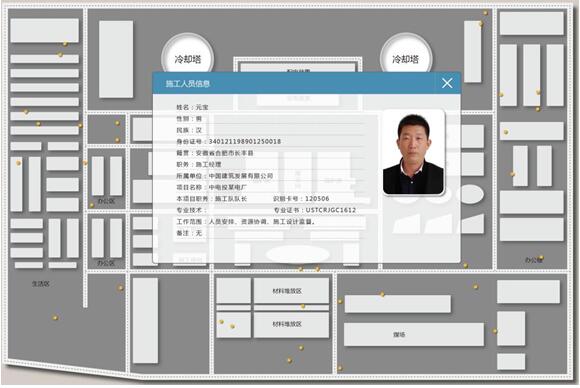The height and width of the screenshot is (388, 580).
Task: Close the 施工人员信息 dialog
Action: pos(447,83)
